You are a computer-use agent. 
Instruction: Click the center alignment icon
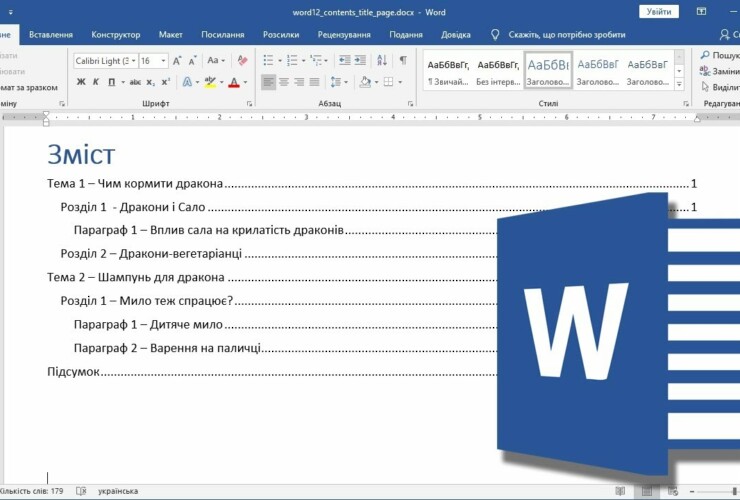(284, 82)
